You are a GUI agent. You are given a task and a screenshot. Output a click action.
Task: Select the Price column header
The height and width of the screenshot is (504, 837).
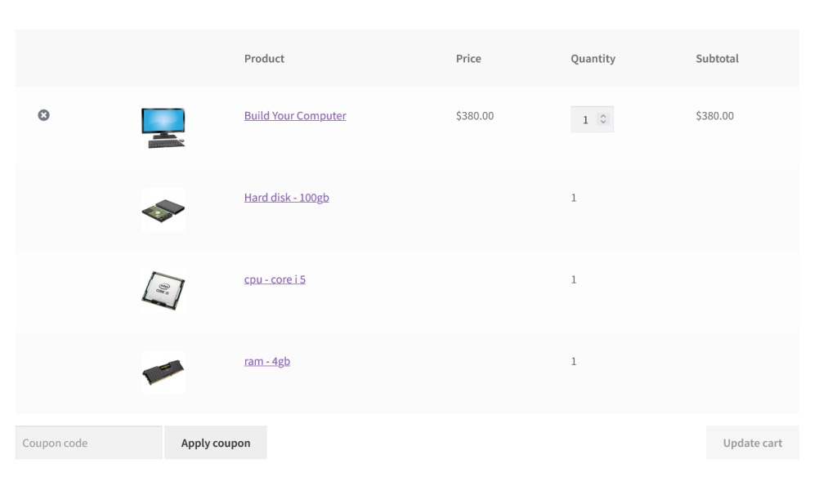coord(468,59)
